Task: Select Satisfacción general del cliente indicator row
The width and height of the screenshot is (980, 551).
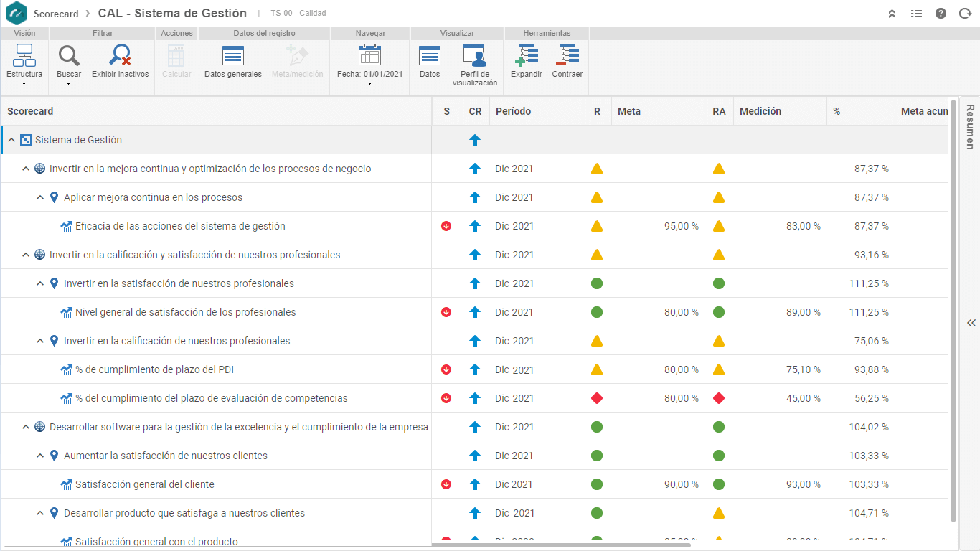Action: click(474, 484)
